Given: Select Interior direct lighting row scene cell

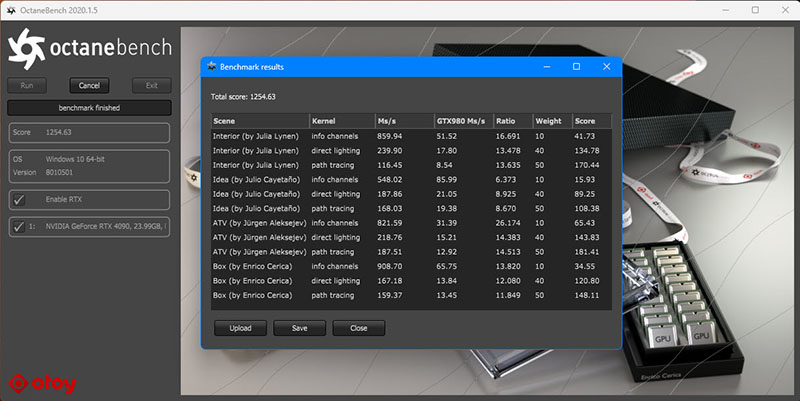Looking at the screenshot, I should [256, 151].
